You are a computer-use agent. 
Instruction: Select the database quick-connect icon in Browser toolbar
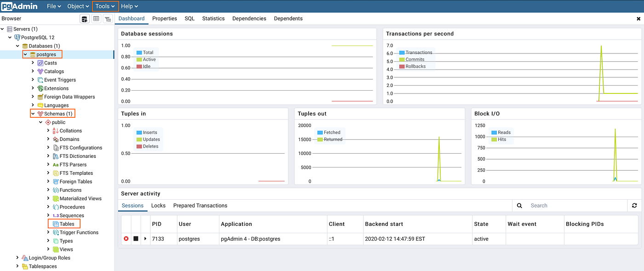coord(84,18)
